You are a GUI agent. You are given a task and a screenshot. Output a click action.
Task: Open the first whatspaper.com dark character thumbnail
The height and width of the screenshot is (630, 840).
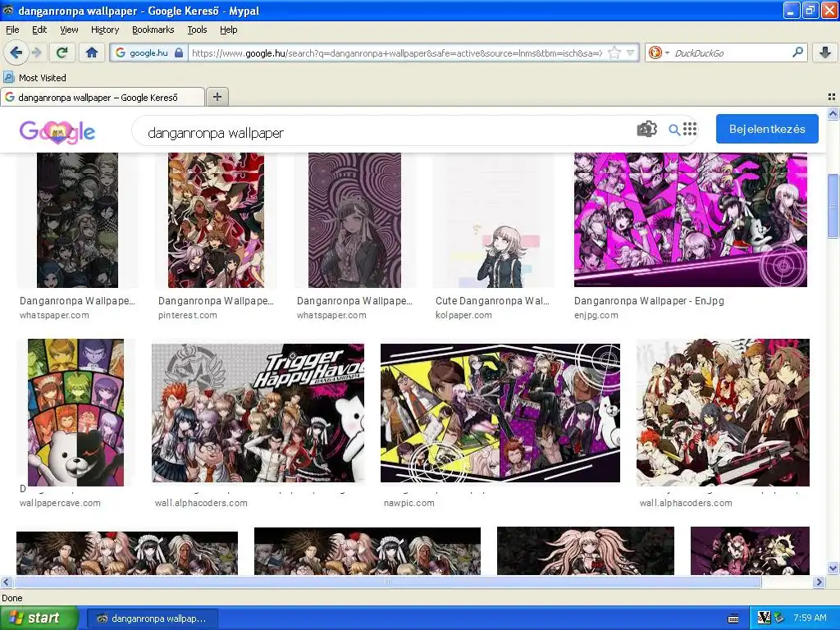(x=77, y=220)
